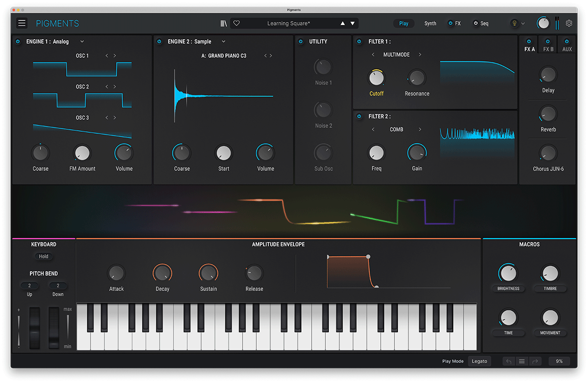
Task: Click the lightbulb sound design tips icon
Action: pos(514,23)
